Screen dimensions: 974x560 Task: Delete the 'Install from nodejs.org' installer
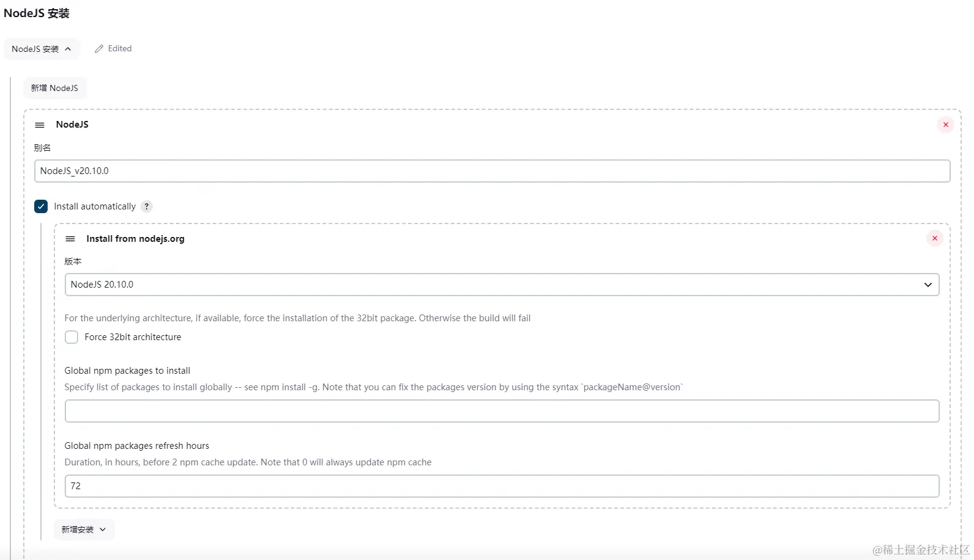(934, 238)
